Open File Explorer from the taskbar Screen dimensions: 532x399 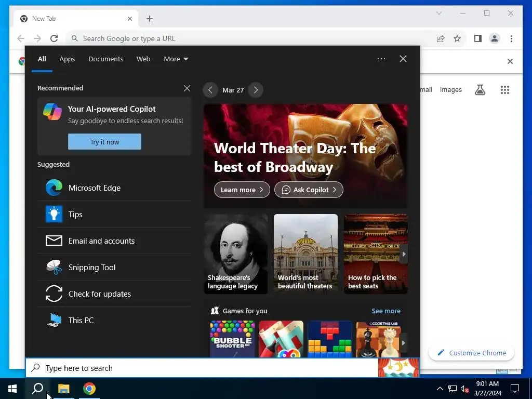(x=63, y=389)
